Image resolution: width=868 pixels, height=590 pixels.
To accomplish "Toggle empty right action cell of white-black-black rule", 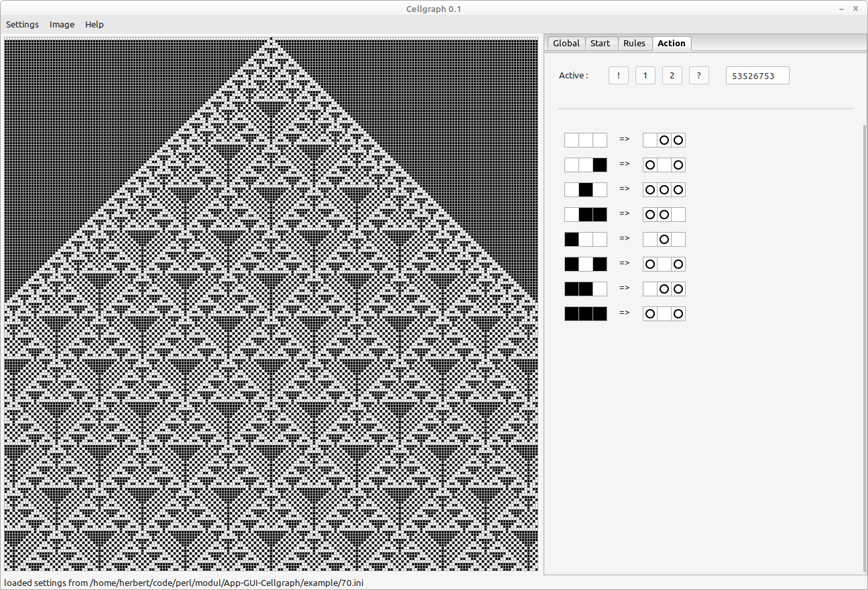I will tap(678, 215).
